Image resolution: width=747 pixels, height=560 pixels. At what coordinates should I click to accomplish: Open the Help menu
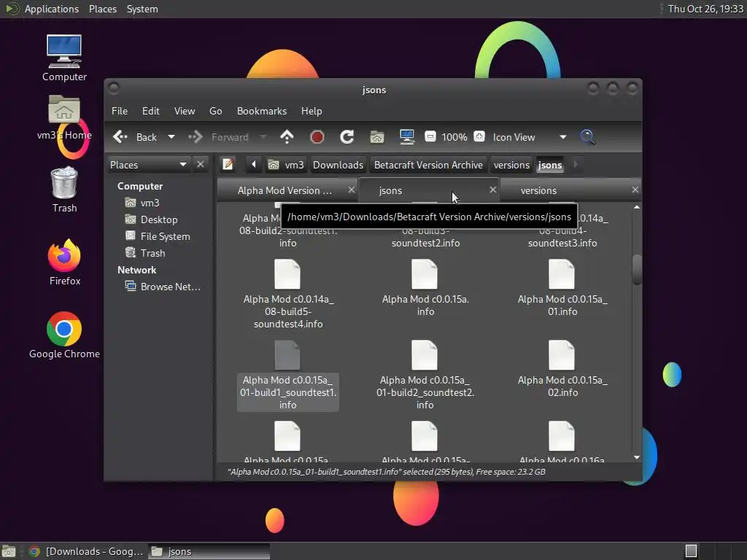point(311,111)
